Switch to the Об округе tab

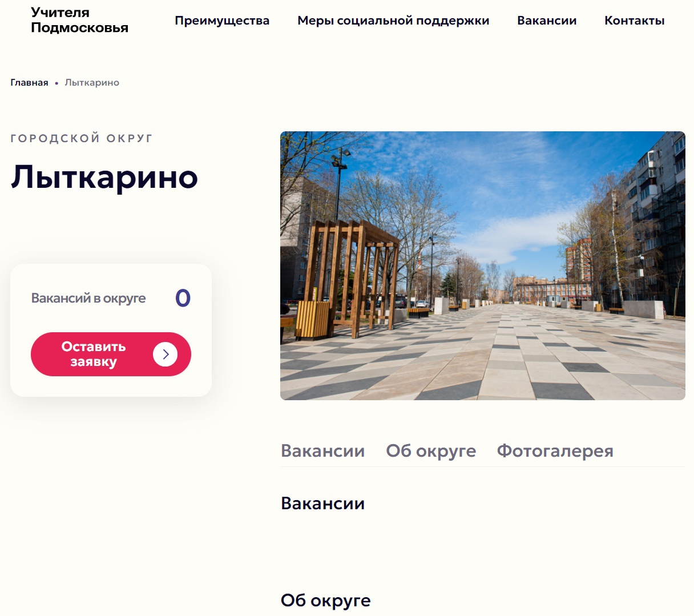[431, 450]
